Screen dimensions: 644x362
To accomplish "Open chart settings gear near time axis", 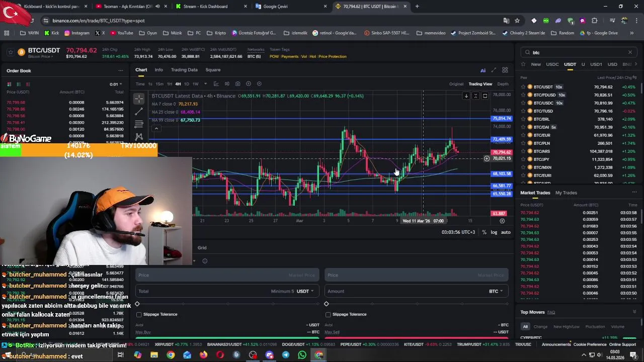I will 502,221.
